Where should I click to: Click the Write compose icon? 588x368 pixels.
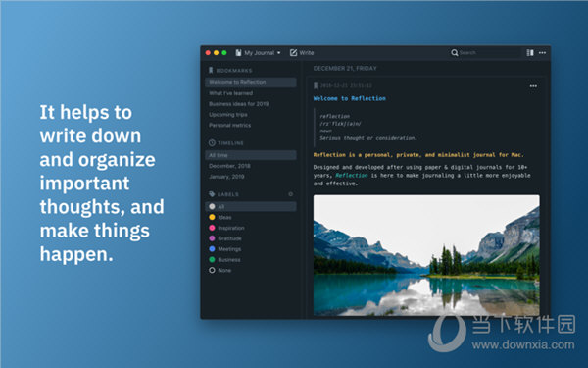[293, 53]
